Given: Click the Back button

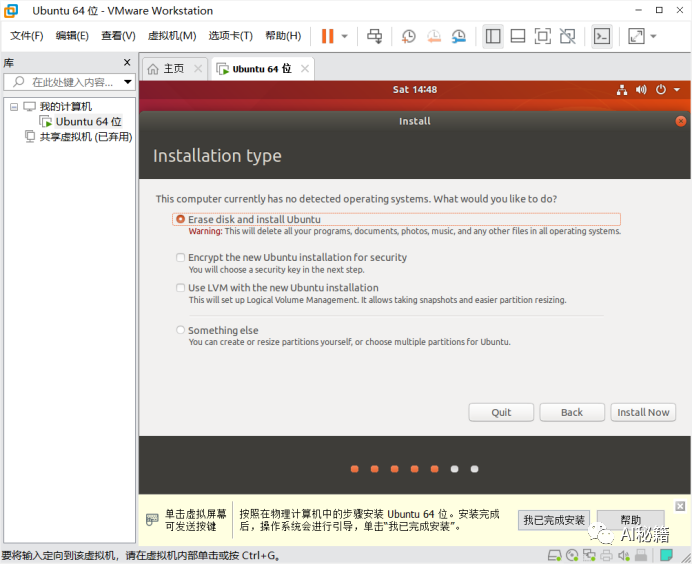Looking at the screenshot, I should pos(572,412).
